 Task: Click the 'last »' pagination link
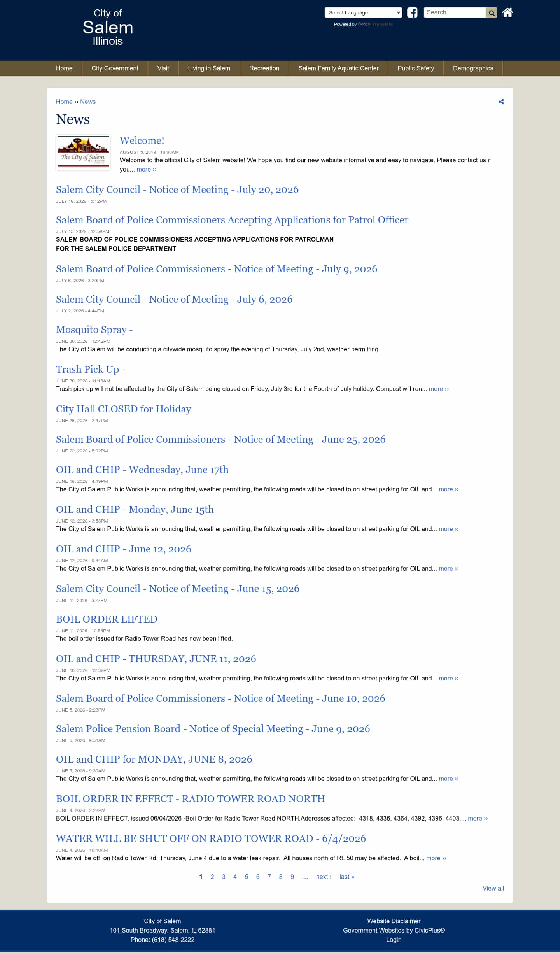click(x=347, y=877)
